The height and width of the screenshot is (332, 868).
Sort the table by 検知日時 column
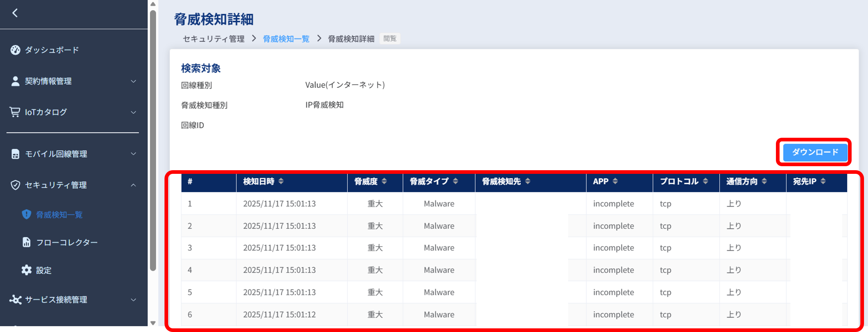point(281,181)
